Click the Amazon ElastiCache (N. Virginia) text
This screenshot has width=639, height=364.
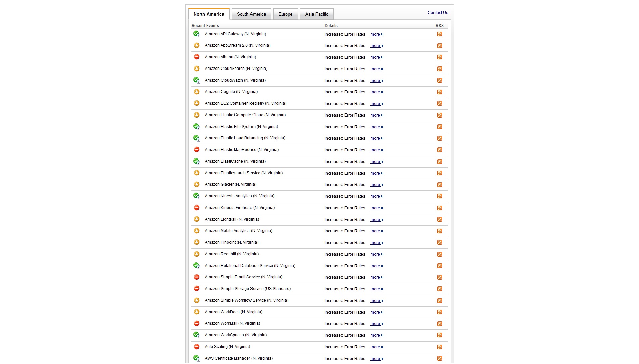pos(235,161)
